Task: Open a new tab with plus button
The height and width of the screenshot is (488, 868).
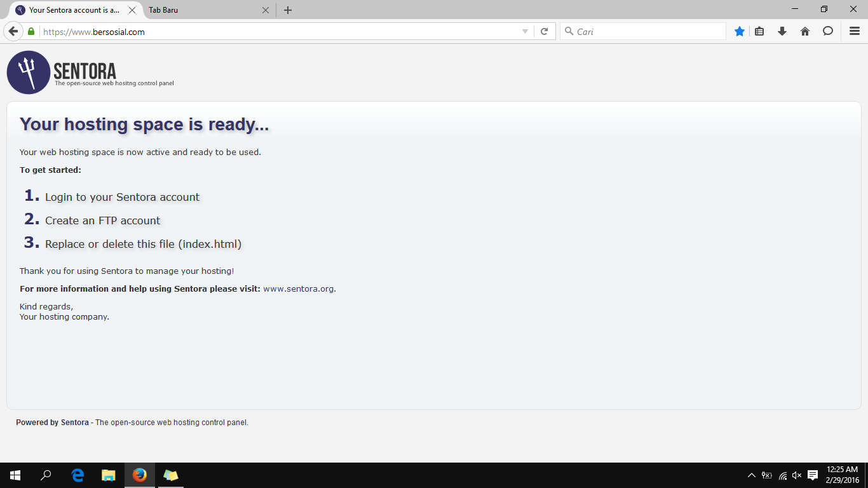Action: coord(288,10)
